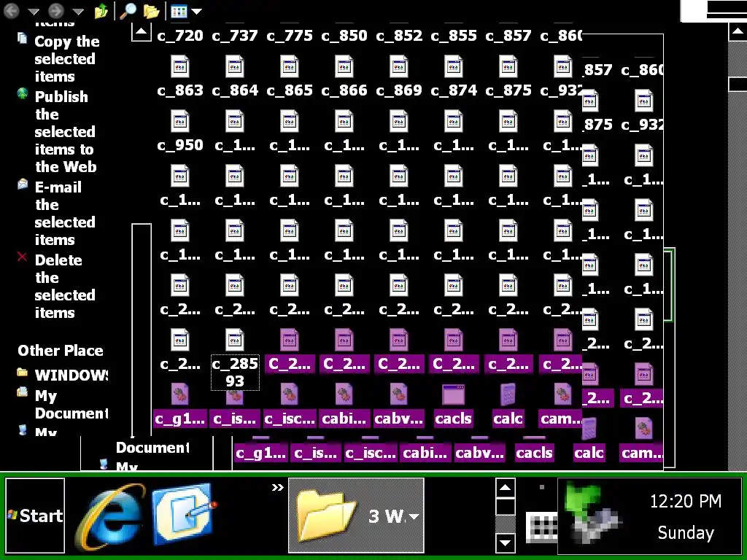Screen dimensions: 747x560
Task: Click the WINDOWS folder icon in Other Places
Action: [x=22, y=372]
